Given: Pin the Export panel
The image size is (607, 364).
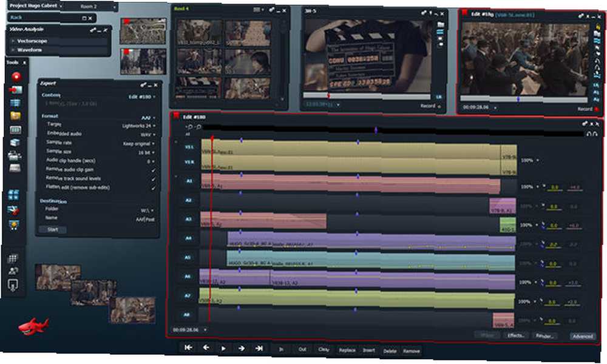Looking at the screenshot, I should [x=143, y=85].
